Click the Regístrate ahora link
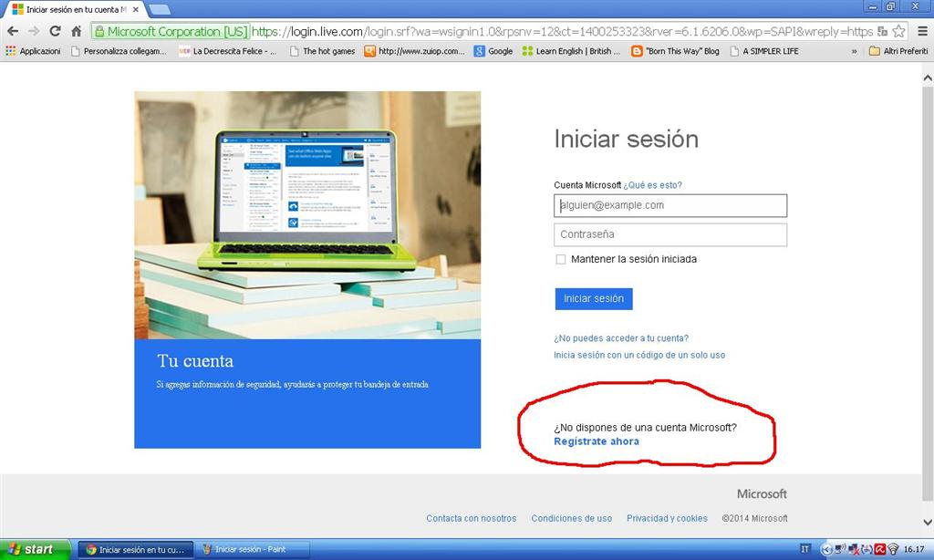Screen dimensions: 934x560 point(597,441)
